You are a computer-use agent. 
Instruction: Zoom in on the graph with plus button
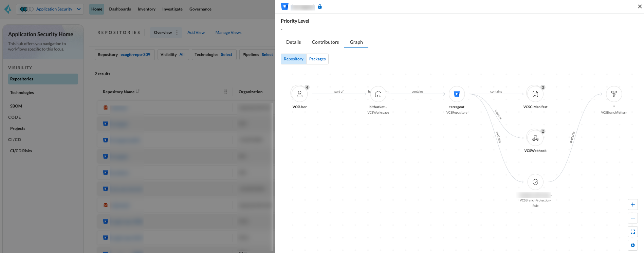tap(633, 205)
